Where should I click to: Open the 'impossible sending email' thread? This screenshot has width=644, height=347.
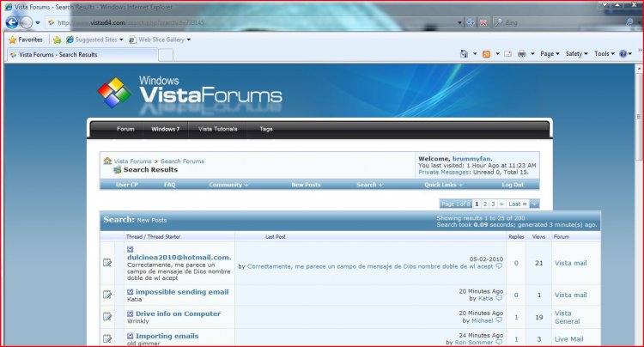(x=182, y=292)
